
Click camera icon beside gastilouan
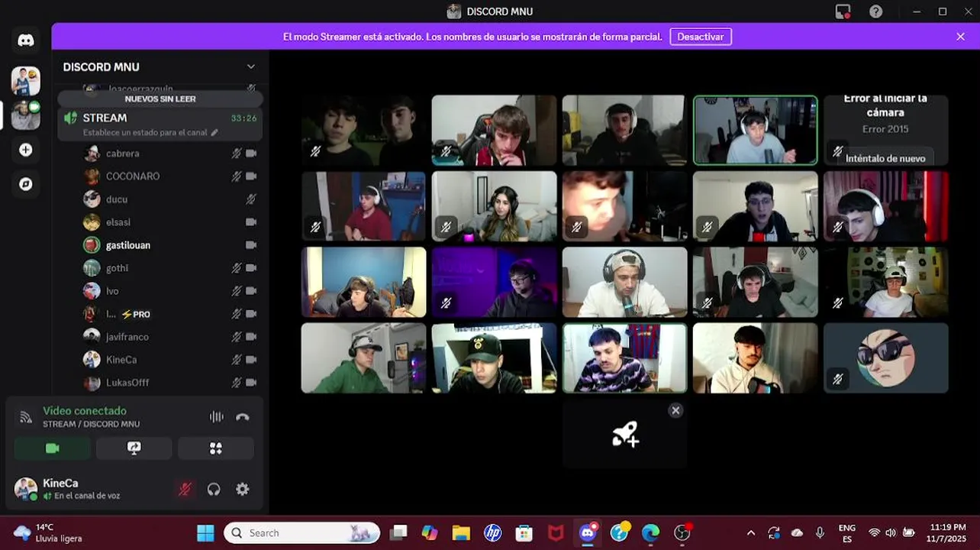[251, 245]
